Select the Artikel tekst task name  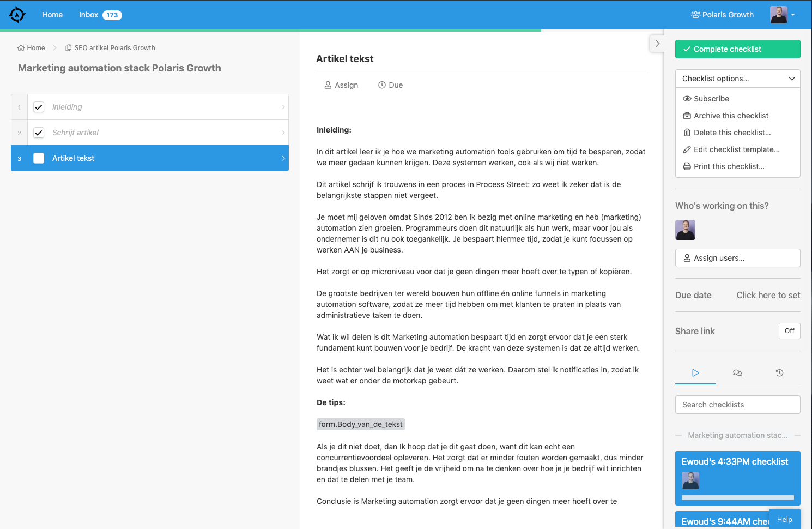pos(73,158)
